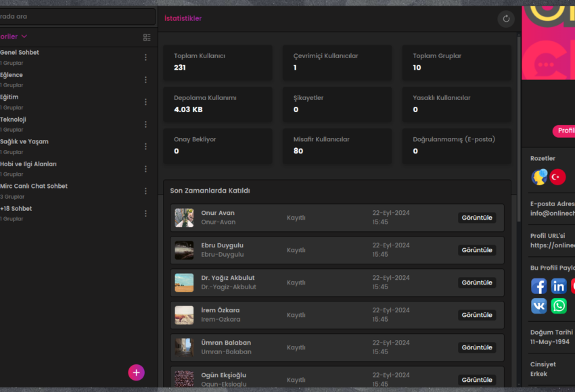This screenshot has height=392, width=575.
Task: Open options menu for Eğlence
Action: click(145, 80)
